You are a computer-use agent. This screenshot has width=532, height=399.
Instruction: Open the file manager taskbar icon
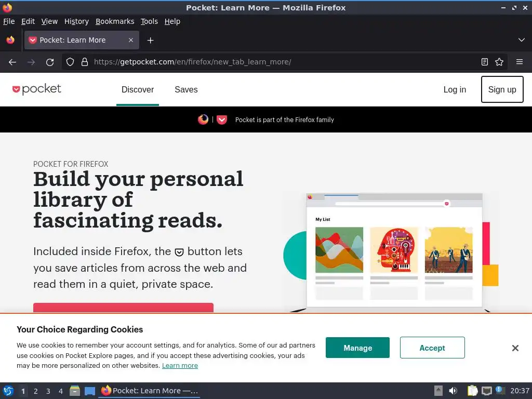[75, 391]
